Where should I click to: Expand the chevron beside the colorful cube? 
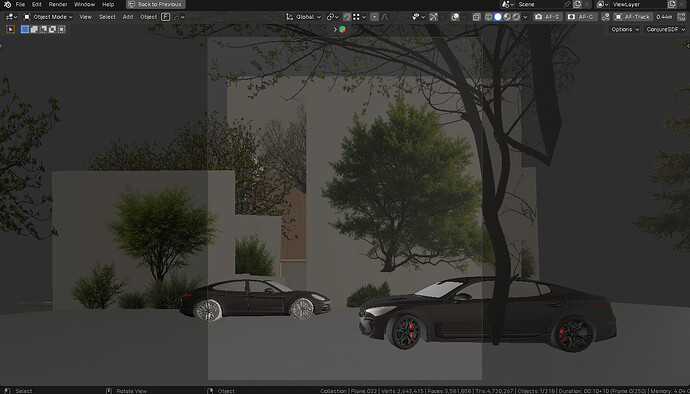(335, 29)
